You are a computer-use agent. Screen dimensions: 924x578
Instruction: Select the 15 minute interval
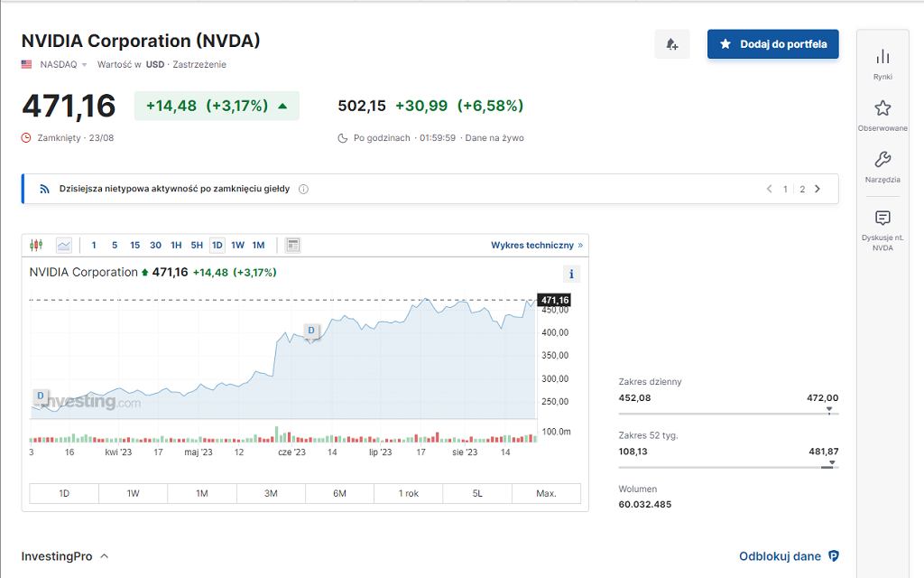click(x=135, y=245)
